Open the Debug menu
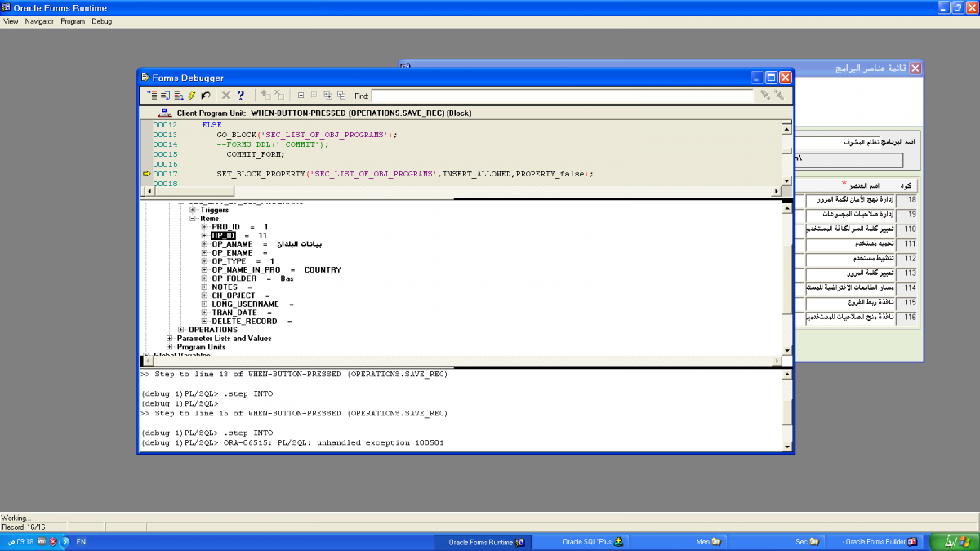 click(x=101, y=21)
